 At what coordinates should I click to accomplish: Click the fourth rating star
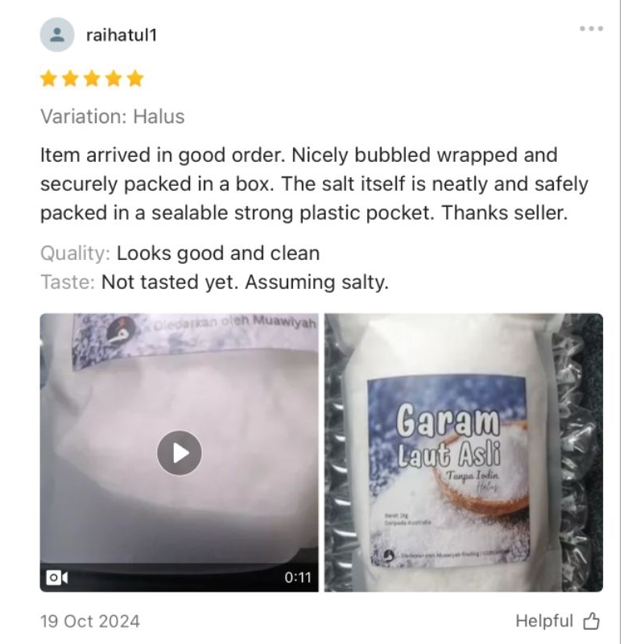point(114,78)
